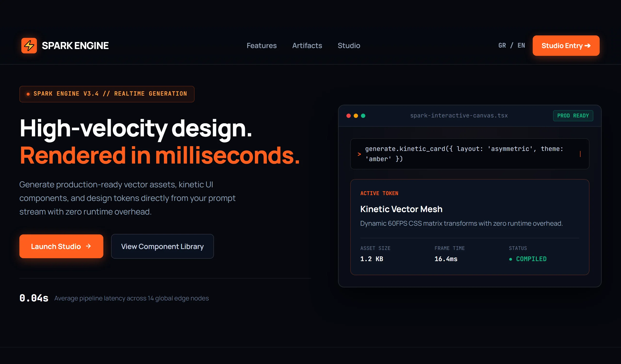Click View Component Library button
The height and width of the screenshot is (364, 621).
tap(162, 246)
